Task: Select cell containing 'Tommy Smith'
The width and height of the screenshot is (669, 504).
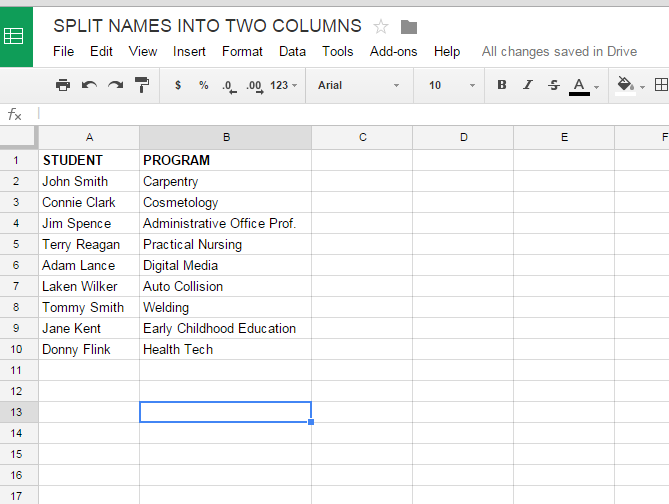Action: pyautogui.click(x=89, y=307)
